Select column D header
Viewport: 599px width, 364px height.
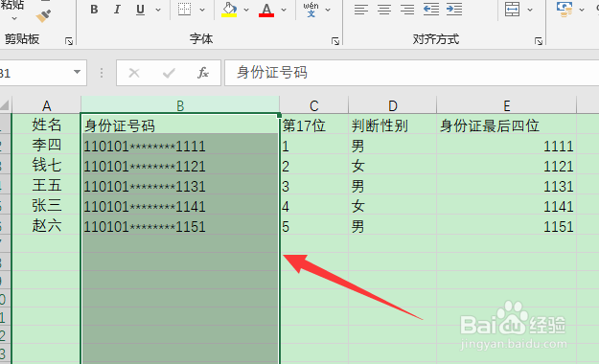[392, 105]
